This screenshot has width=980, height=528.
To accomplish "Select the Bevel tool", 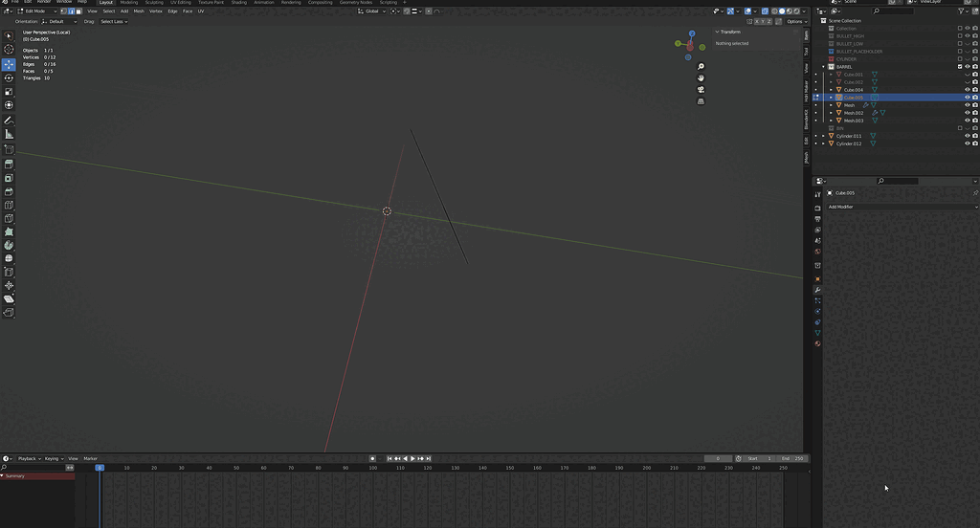I will tap(9, 192).
